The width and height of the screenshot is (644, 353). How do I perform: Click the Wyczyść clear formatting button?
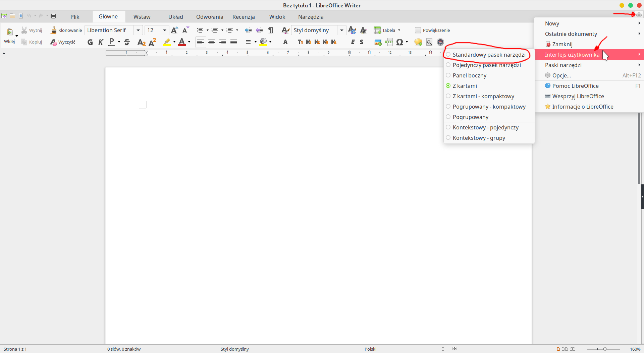[x=63, y=42]
